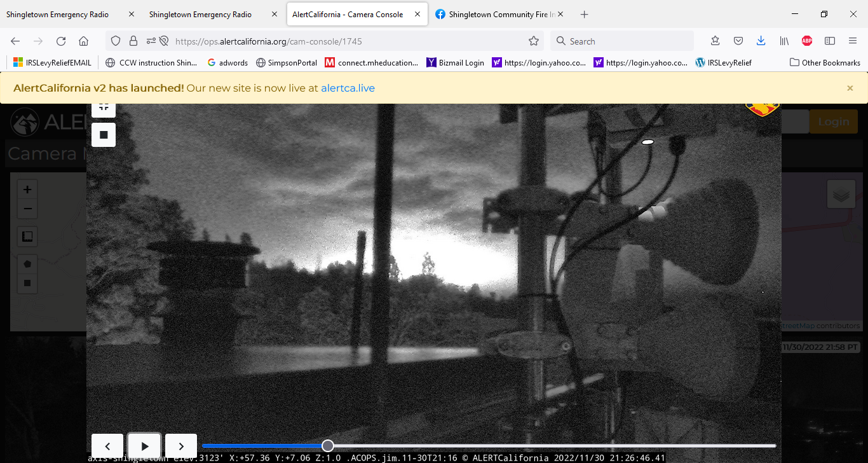Click the timelapse slider handle
868x463 pixels.
pyautogui.click(x=328, y=446)
